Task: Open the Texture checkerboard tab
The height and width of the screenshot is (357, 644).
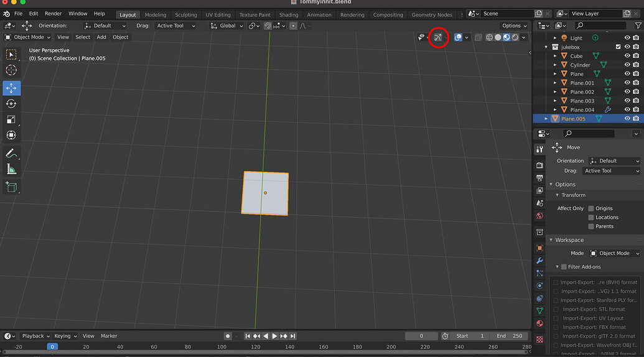Action: click(x=539, y=340)
